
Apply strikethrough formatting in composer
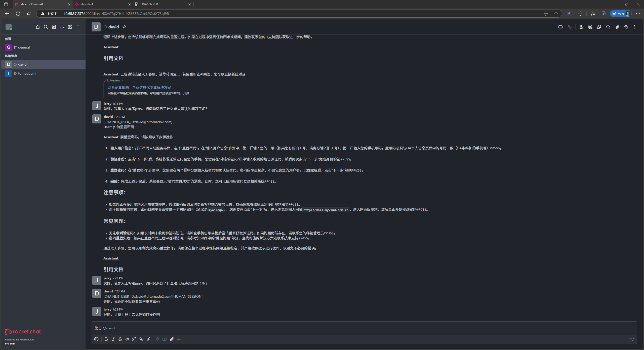[x=120, y=339]
